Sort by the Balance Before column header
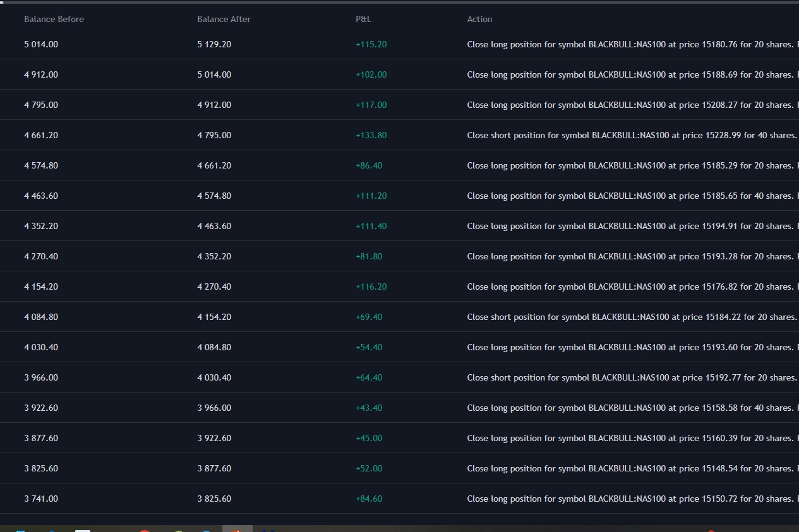This screenshot has width=799, height=532. tap(54, 19)
